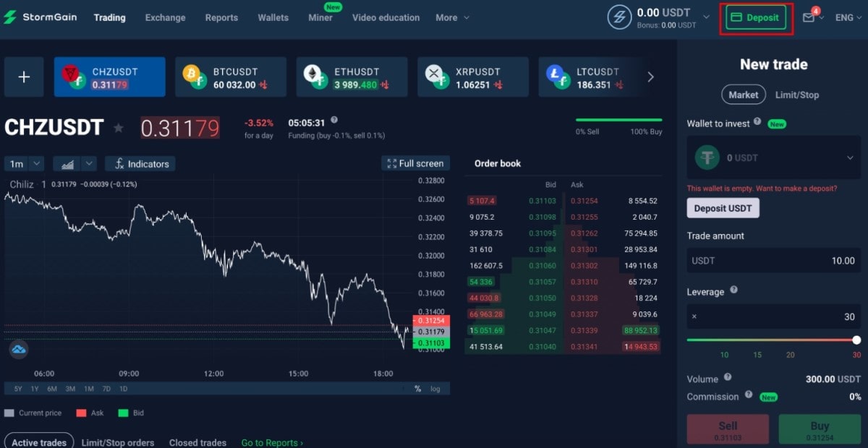
Task: Open help tooltip next to funding timer
Action: click(333, 121)
